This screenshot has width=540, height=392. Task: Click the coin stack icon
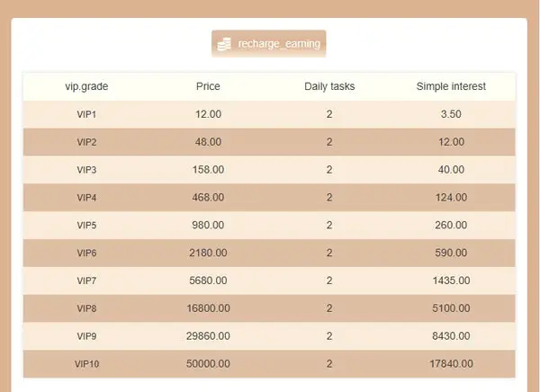(x=224, y=44)
